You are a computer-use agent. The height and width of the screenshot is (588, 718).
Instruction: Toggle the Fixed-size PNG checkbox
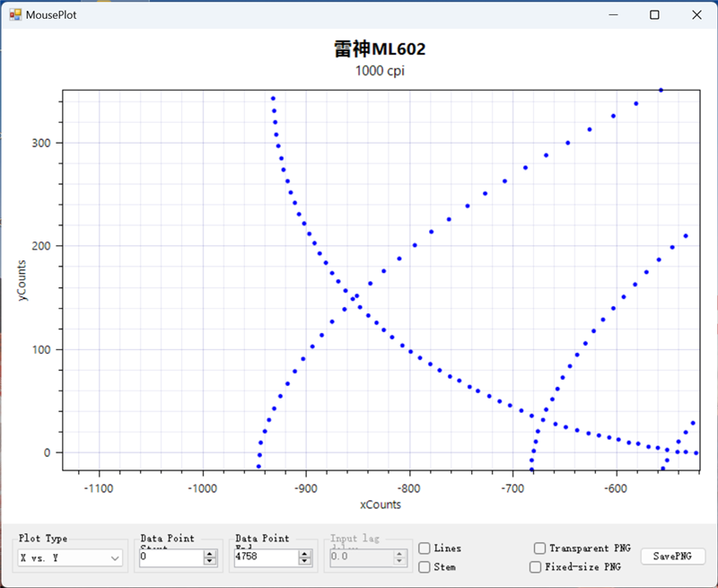tap(535, 567)
